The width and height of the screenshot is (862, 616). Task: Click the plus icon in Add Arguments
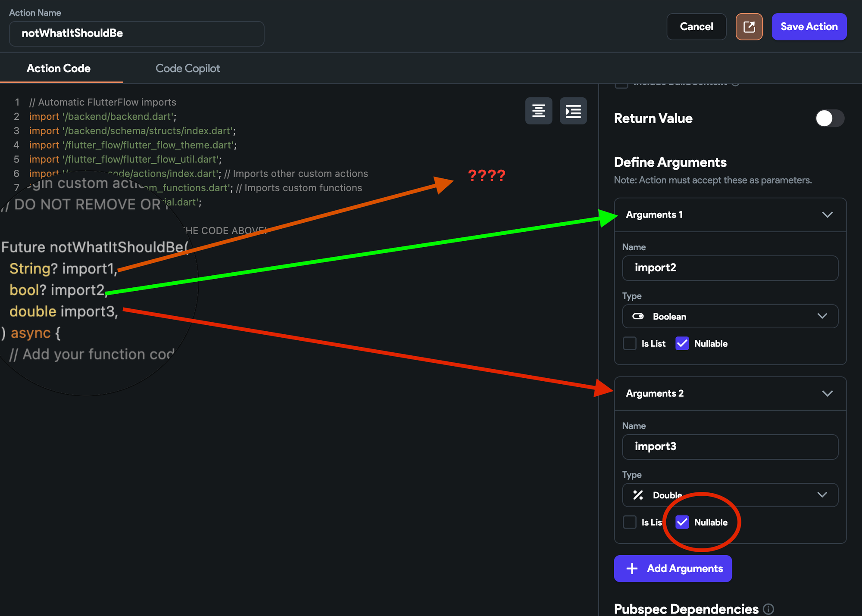[632, 569]
